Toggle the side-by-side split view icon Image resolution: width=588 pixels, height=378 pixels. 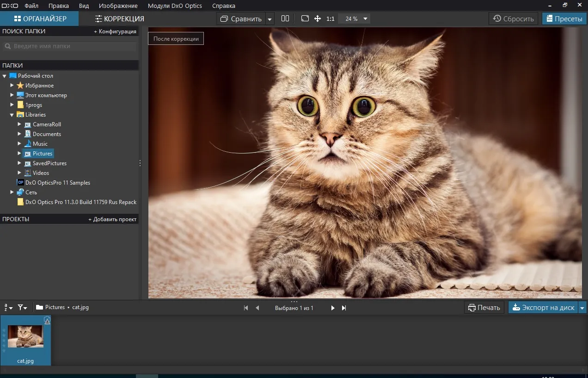(x=285, y=19)
